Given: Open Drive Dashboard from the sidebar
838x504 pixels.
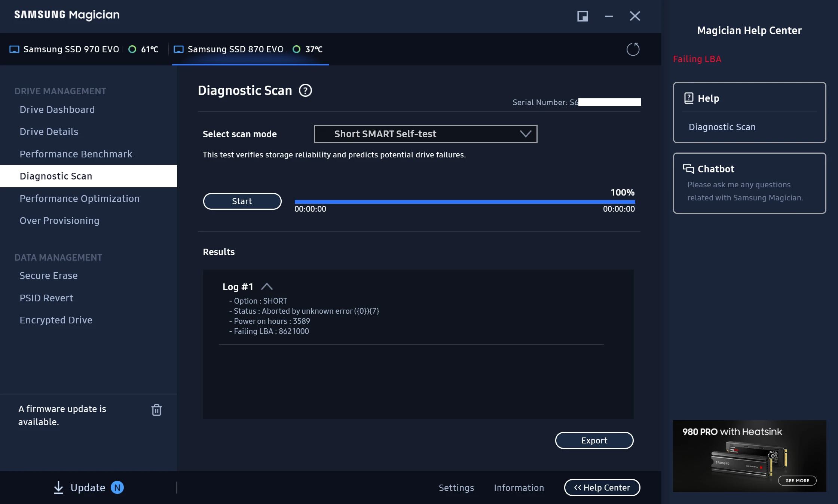Looking at the screenshot, I should [x=57, y=109].
